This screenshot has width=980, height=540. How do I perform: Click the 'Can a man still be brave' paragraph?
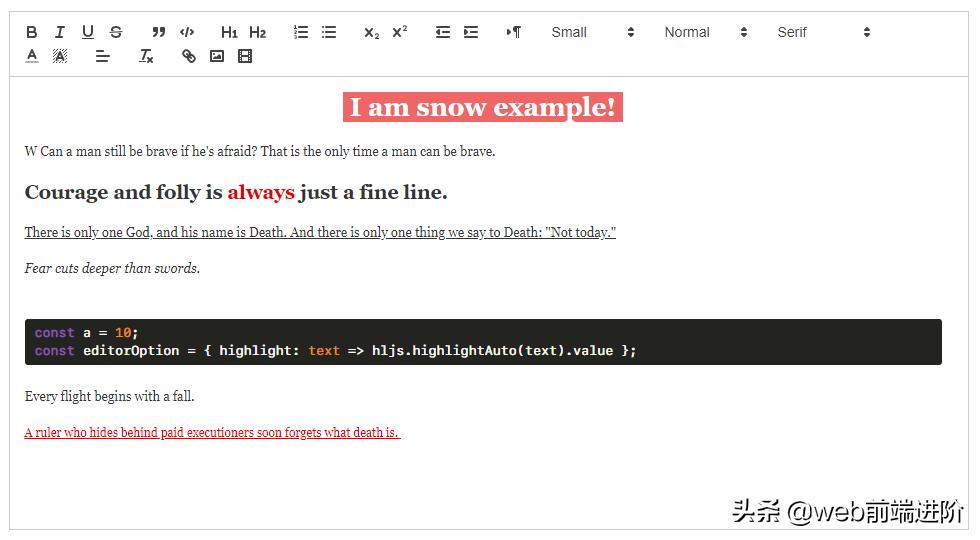click(x=260, y=151)
